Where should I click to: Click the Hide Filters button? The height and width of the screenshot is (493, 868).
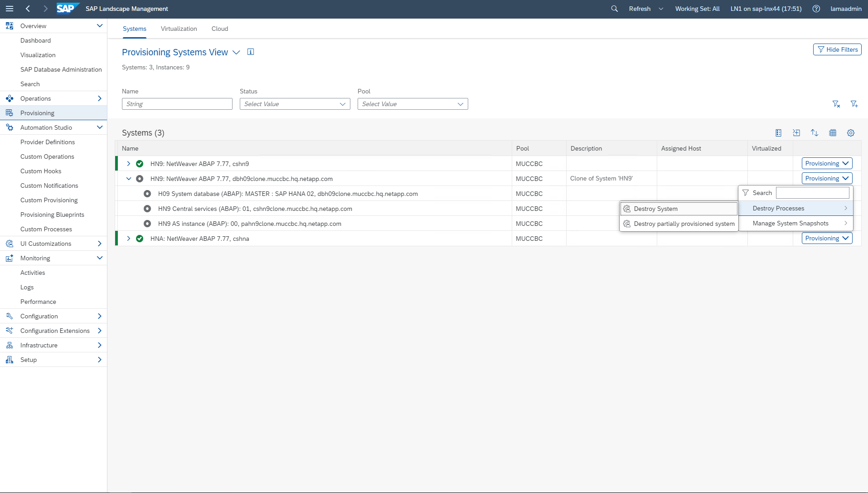point(837,49)
